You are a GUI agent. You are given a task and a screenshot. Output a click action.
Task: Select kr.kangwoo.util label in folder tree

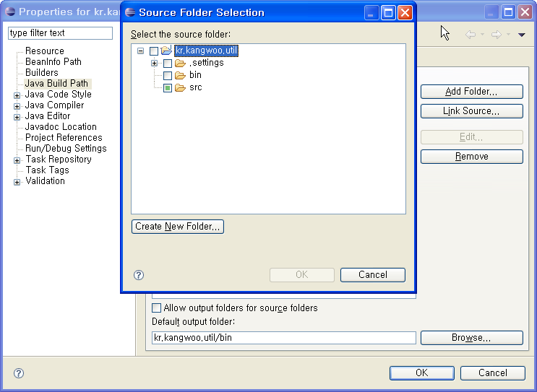point(206,51)
